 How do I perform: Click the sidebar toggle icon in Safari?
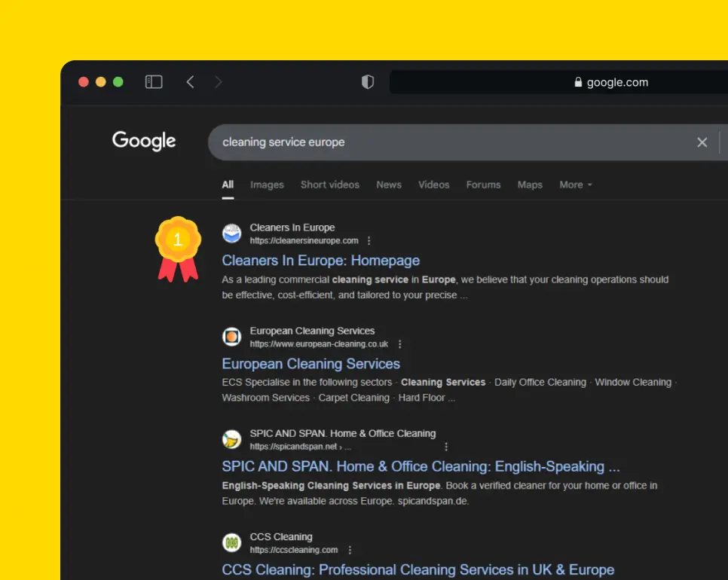tap(154, 82)
